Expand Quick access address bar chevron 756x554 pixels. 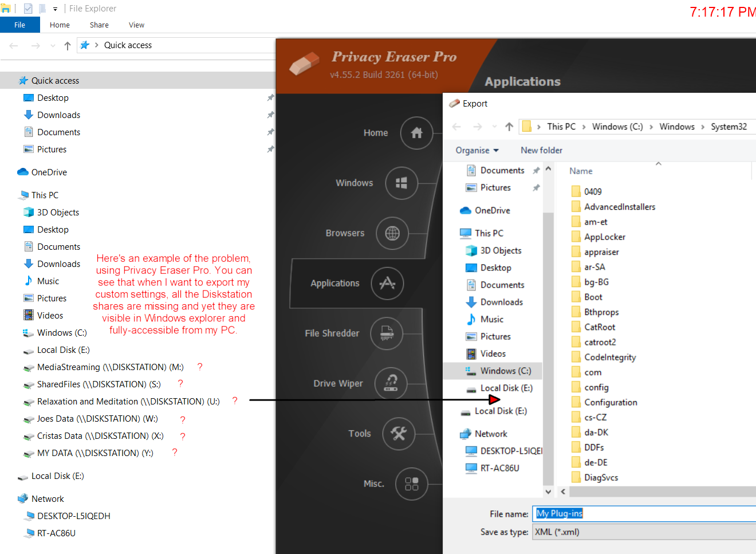pyautogui.click(x=97, y=45)
